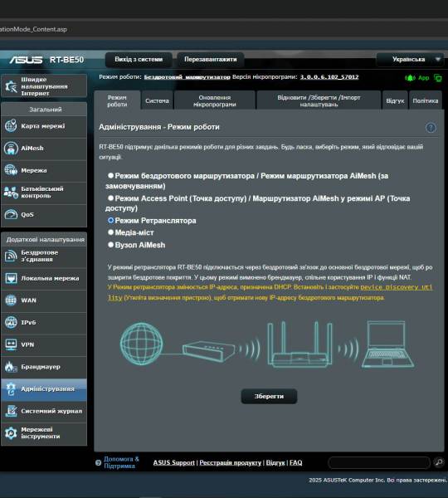Switch to Система tab
Viewport: 448px width, 498px height.
point(157,100)
